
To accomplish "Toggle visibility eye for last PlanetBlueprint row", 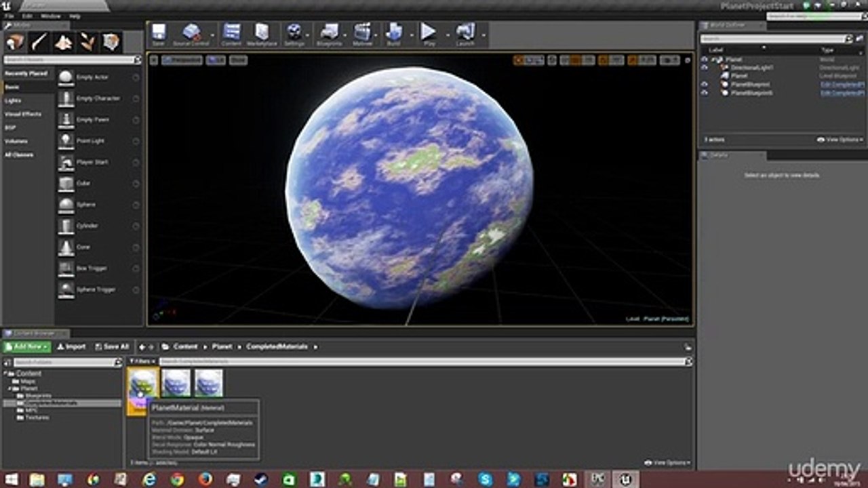I will [705, 93].
